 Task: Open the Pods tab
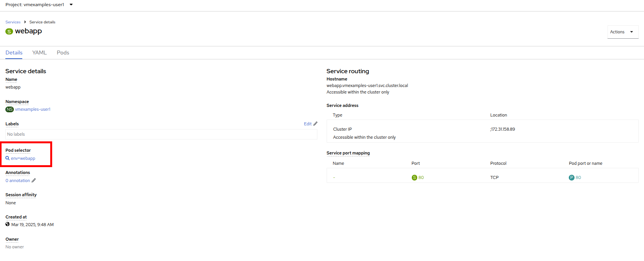click(63, 53)
